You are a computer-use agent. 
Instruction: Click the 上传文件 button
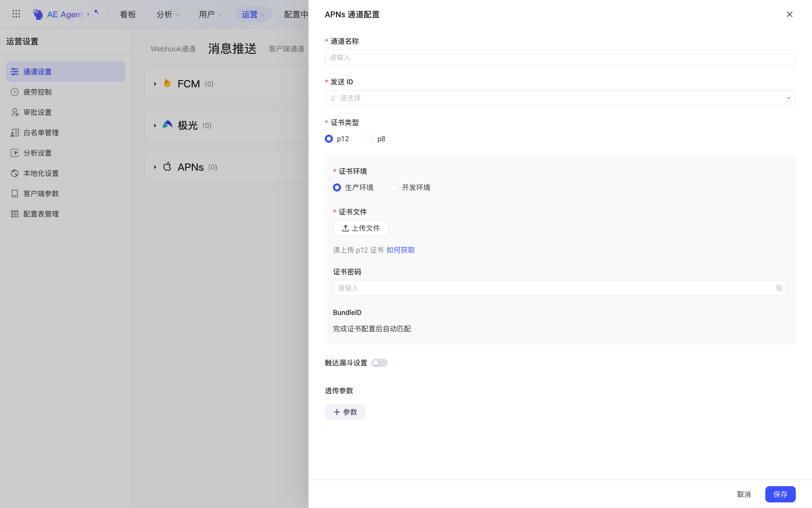point(361,228)
